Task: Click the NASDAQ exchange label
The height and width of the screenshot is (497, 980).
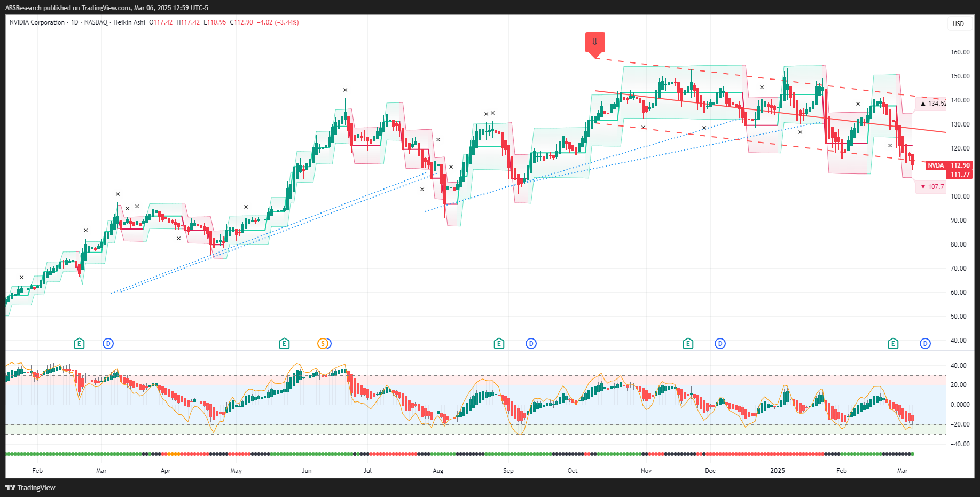Action: pyautogui.click(x=96, y=22)
